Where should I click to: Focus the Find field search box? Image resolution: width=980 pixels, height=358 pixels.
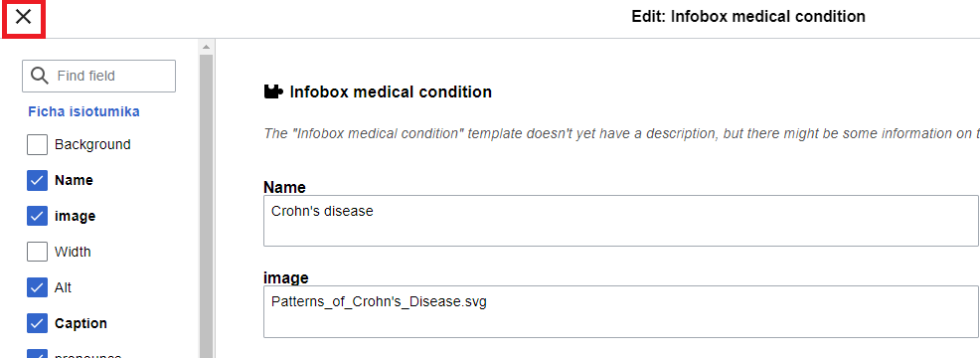(x=98, y=76)
